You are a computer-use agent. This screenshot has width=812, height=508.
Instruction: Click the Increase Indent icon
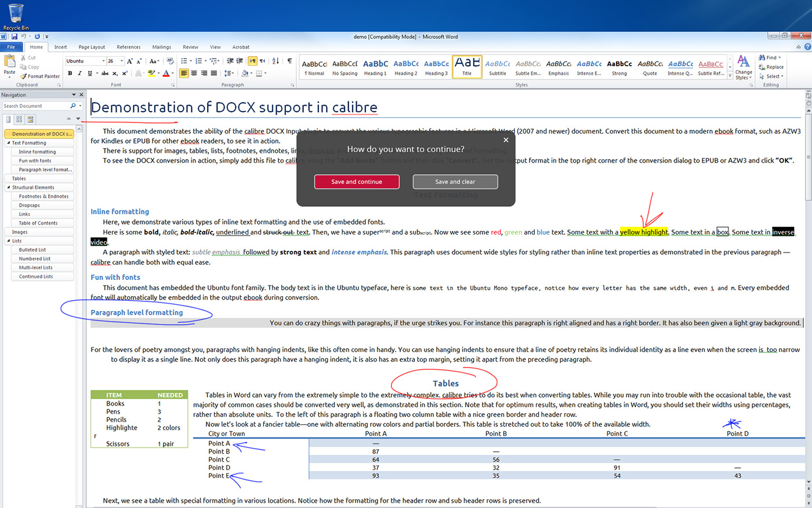tap(240, 61)
